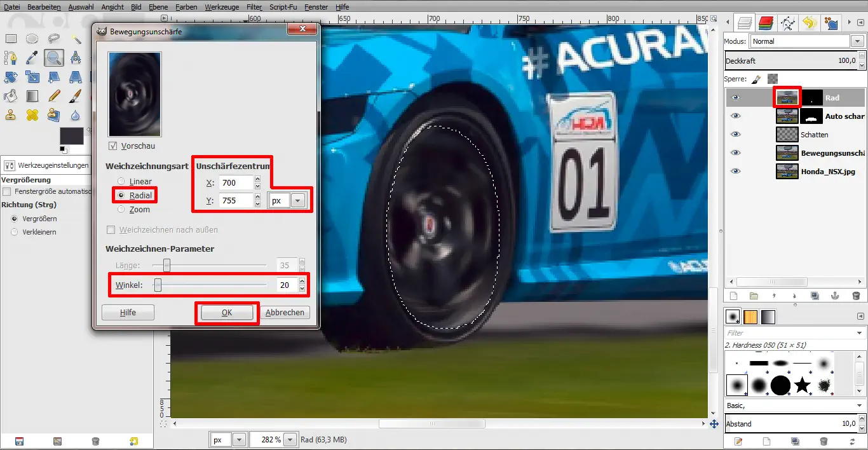
Task: Click the Abbrechen button
Action: [285, 313]
